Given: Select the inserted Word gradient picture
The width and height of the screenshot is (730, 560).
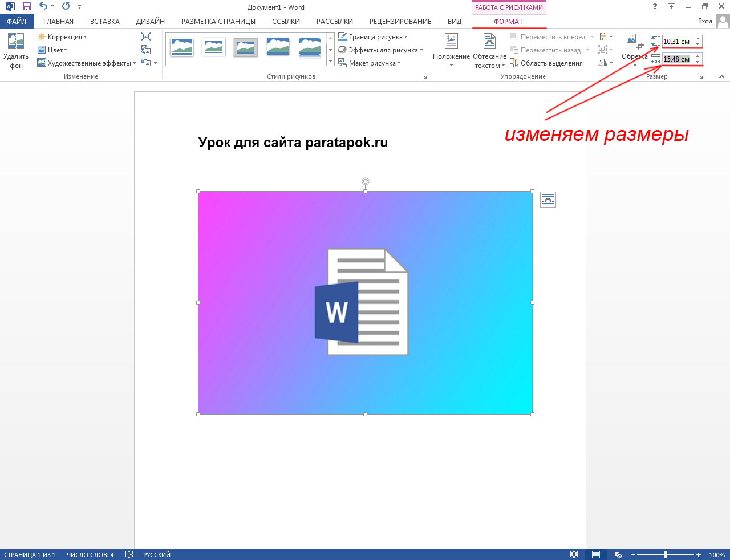Looking at the screenshot, I should [x=365, y=303].
